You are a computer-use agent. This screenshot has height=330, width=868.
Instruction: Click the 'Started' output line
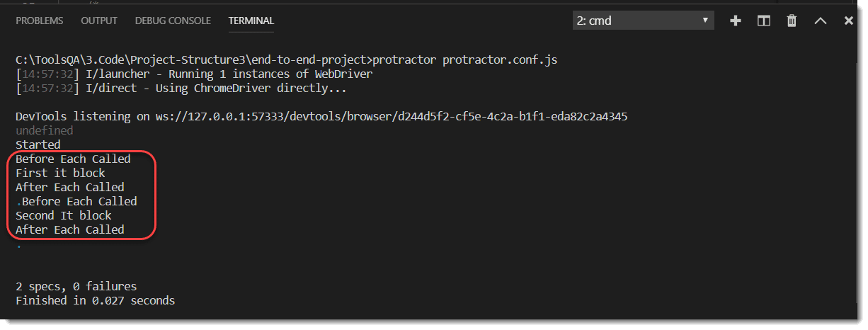pos(38,144)
